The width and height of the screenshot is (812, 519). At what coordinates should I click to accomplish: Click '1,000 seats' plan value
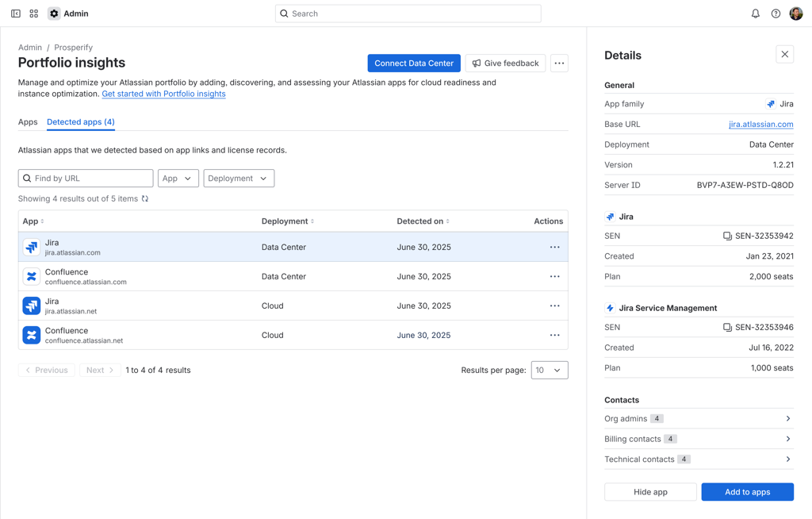tap(772, 368)
